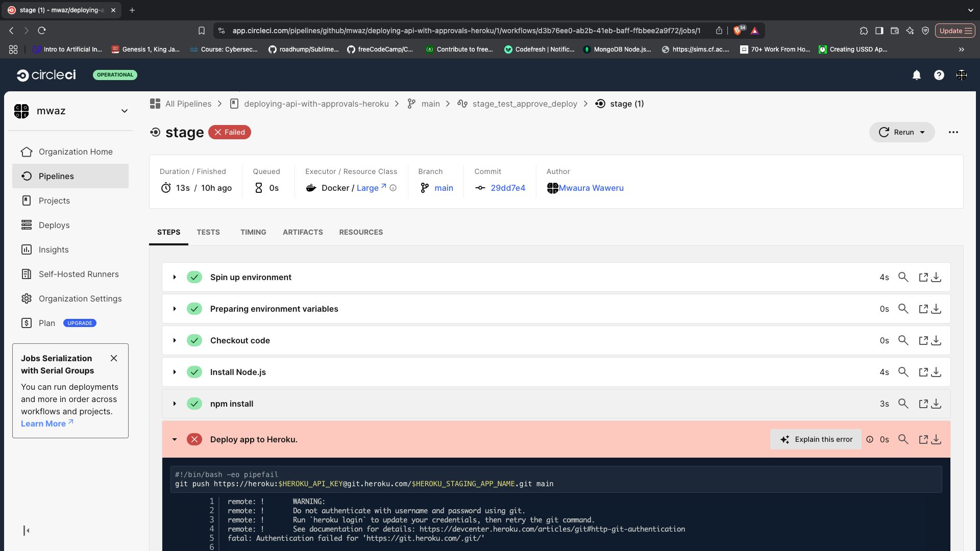Open Checkout code output in new window
The width and height of the screenshot is (980, 551).
point(924,340)
